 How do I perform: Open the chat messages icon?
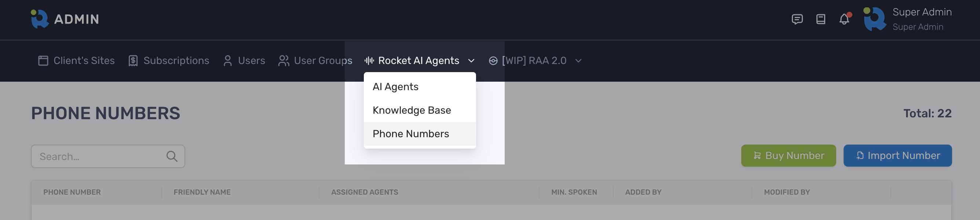click(x=797, y=19)
